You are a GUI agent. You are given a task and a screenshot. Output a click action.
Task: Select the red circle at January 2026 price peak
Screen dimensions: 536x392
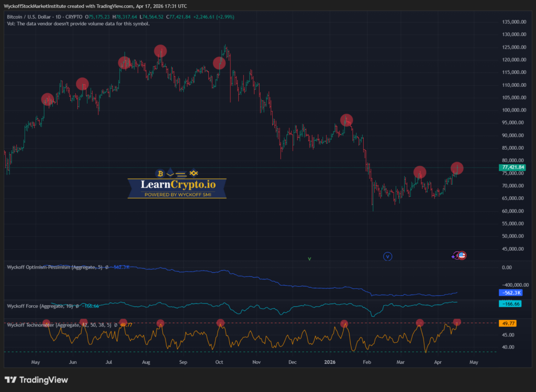point(347,120)
